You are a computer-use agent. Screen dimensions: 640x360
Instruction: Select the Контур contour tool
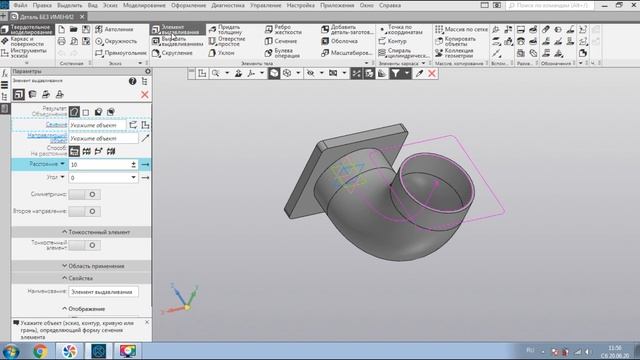pos(392,41)
